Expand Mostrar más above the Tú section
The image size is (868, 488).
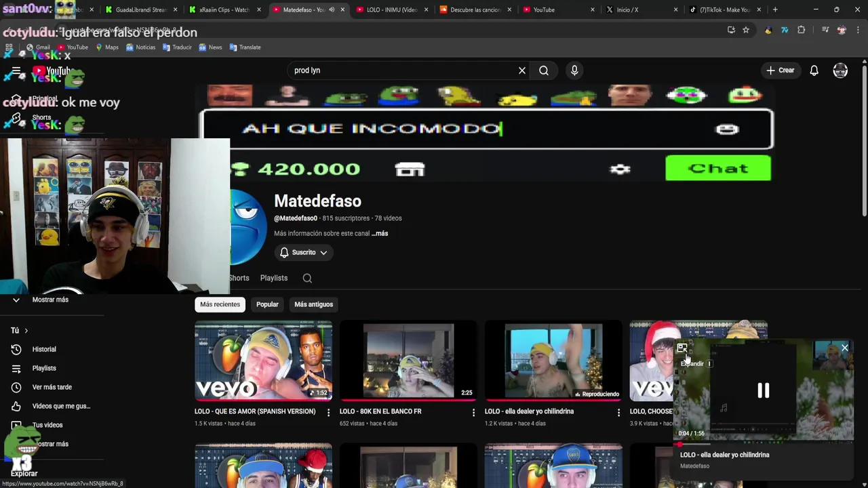50,300
